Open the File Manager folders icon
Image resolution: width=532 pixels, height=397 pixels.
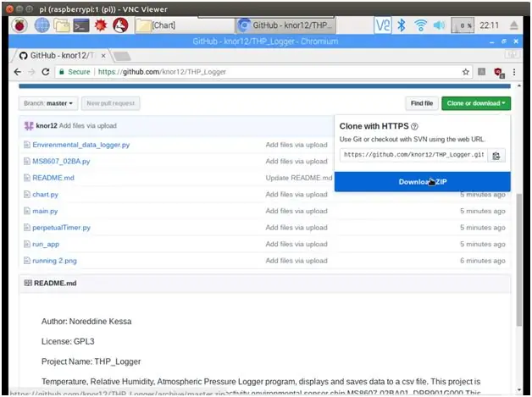pyautogui.click(x=61, y=25)
